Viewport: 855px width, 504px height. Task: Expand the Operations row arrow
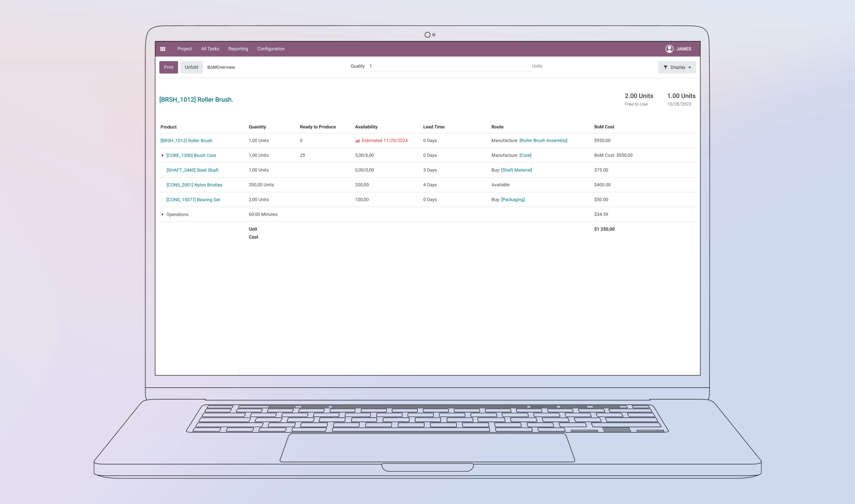(x=162, y=214)
